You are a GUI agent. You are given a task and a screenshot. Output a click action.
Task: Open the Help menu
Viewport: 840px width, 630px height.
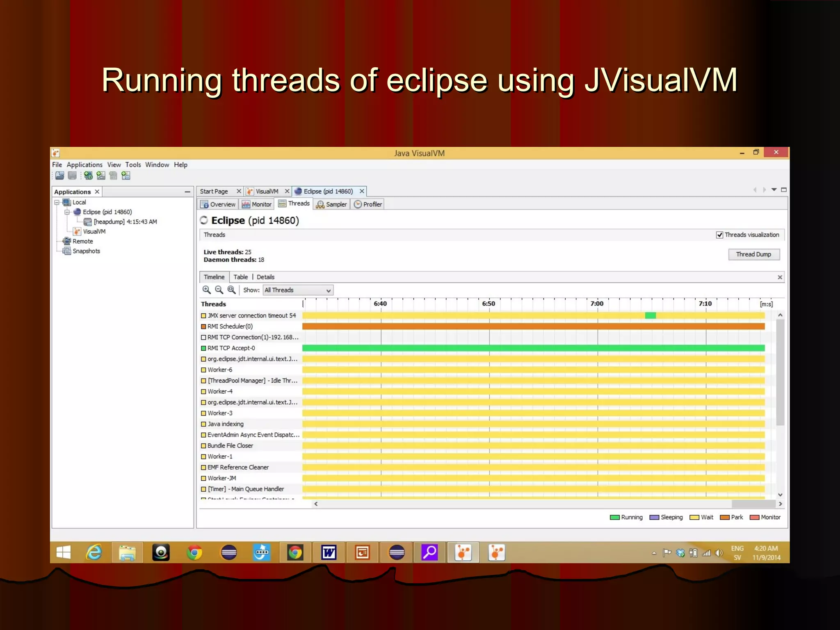point(180,165)
